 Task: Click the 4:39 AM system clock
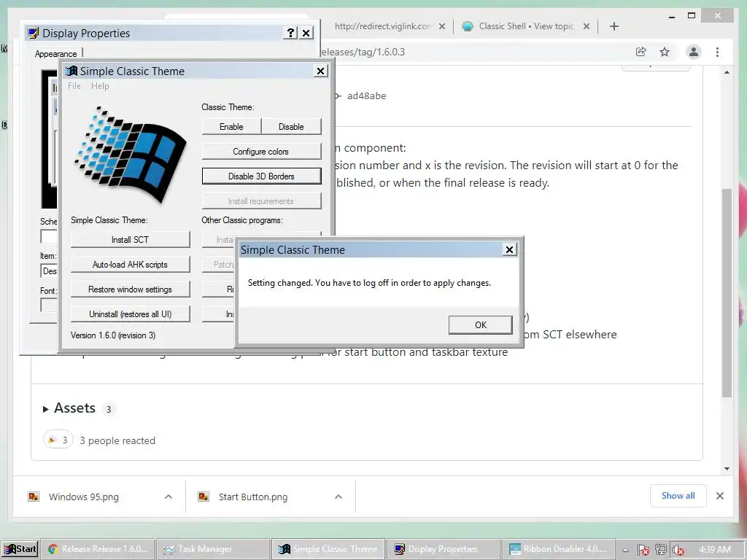tap(715, 550)
